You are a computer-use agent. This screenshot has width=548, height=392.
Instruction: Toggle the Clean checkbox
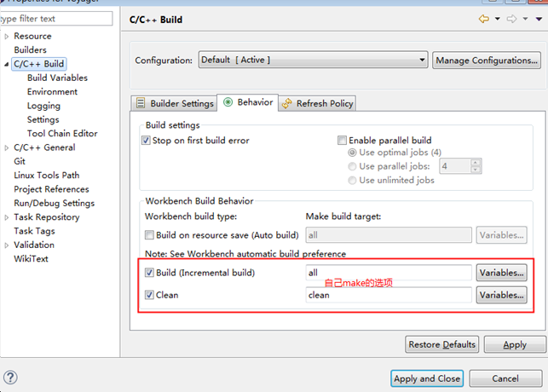(x=149, y=295)
